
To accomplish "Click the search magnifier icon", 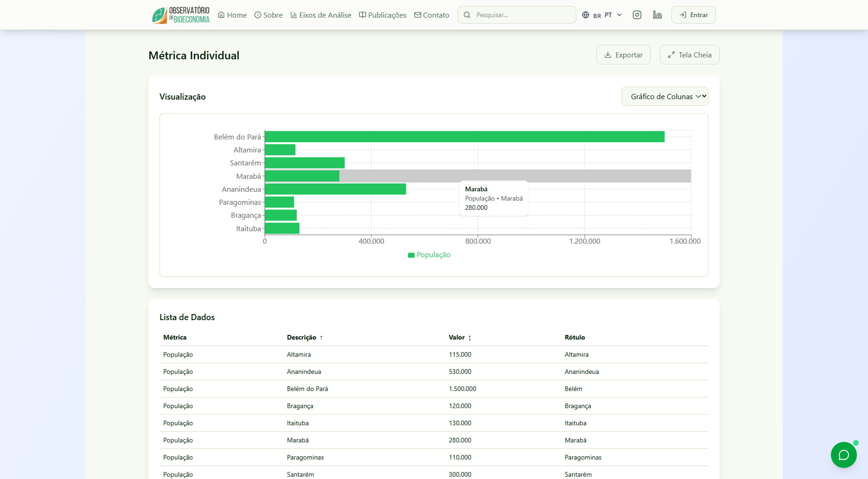I will tap(467, 15).
